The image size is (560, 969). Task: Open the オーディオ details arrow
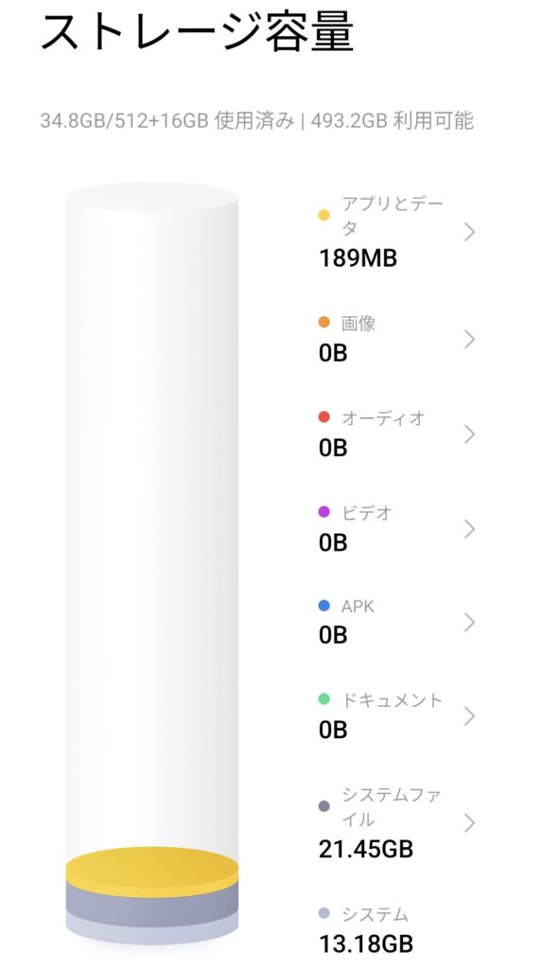(470, 432)
